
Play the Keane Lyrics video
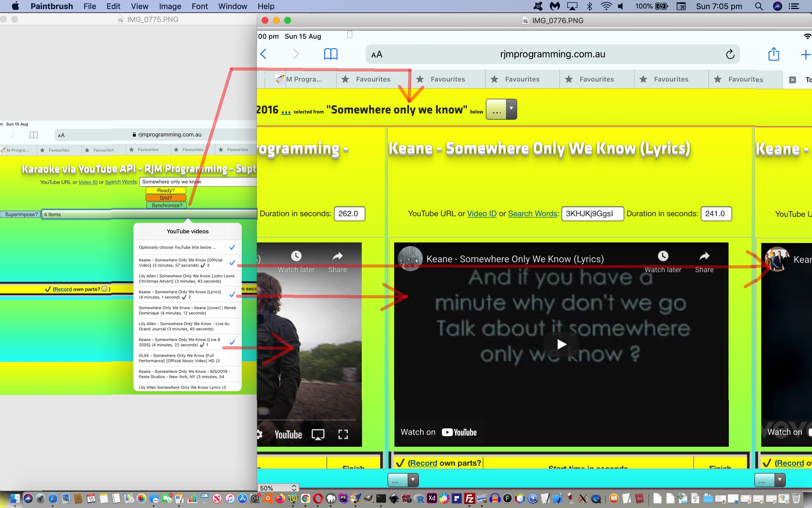[x=561, y=344]
